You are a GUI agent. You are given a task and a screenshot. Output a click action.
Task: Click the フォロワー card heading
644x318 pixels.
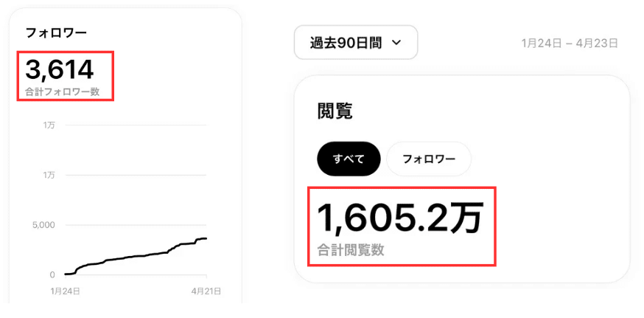coord(56,33)
